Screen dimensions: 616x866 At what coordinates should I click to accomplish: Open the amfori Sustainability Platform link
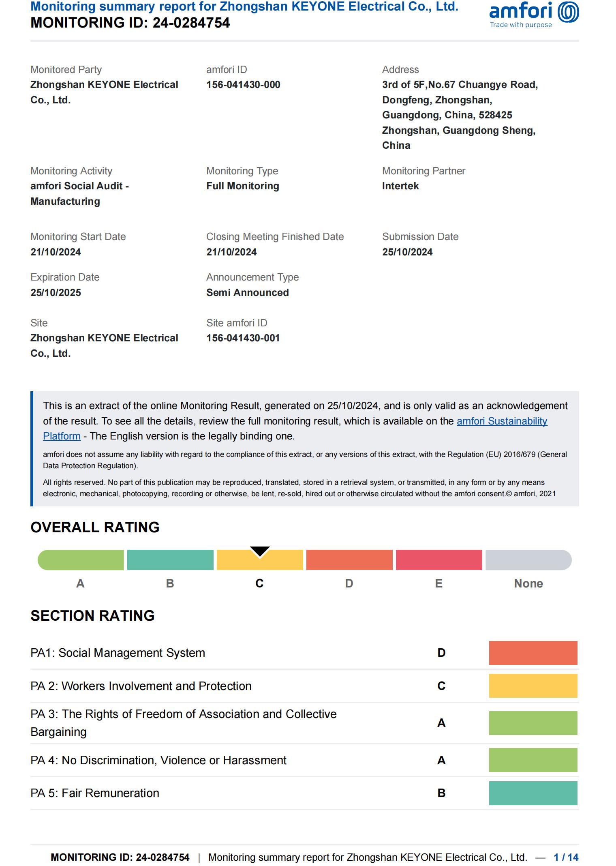502,421
